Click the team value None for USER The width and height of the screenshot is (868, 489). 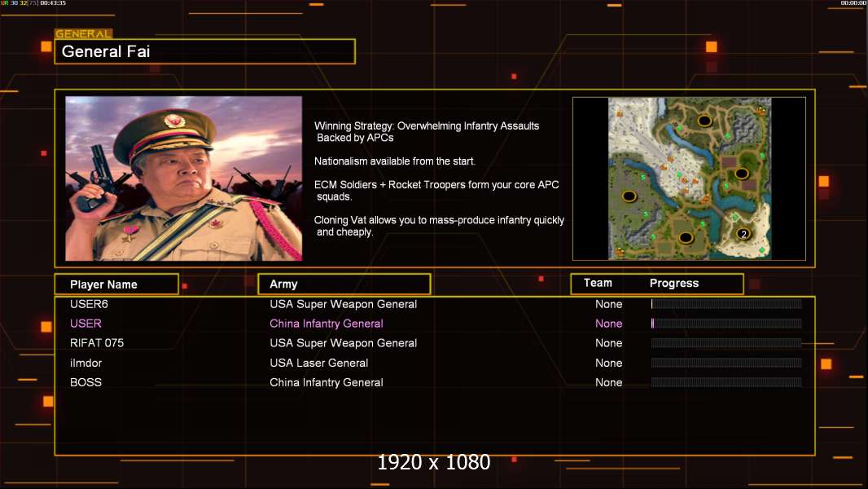[608, 324]
